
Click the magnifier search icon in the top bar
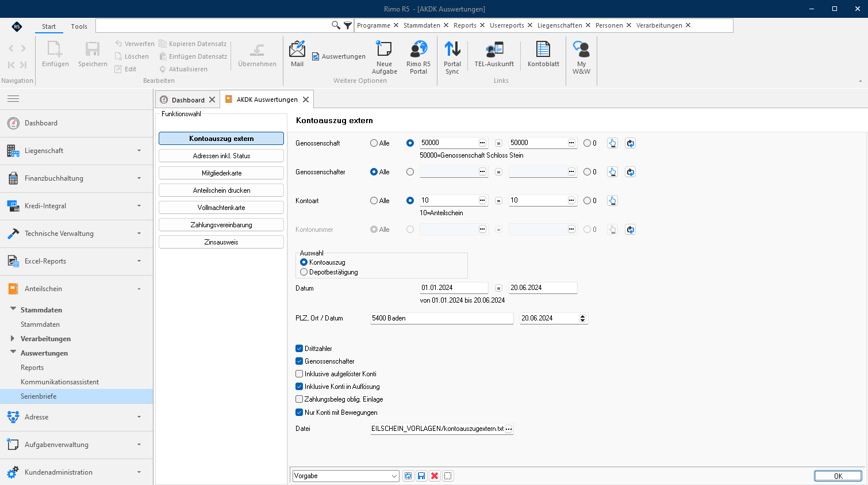(x=336, y=25)
